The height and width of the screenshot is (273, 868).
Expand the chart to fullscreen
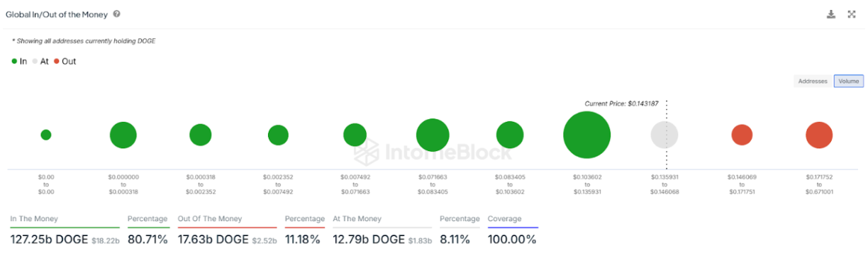[852, 14]
